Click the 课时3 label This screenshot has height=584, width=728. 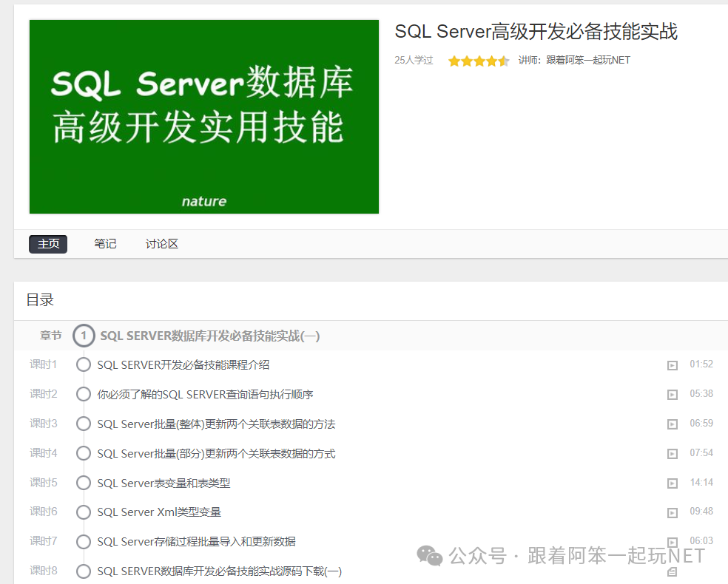point(44,424)
